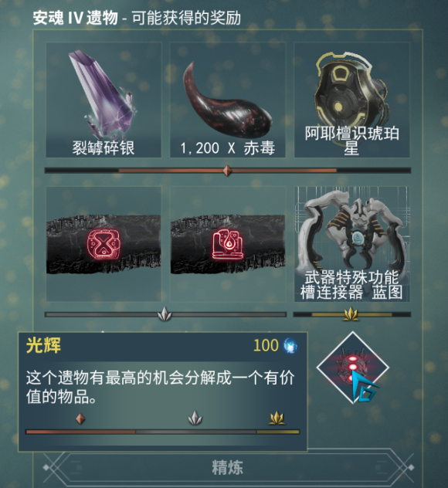Click the red hourglass glyph reward
Viewport: 448px width, 488px height.
(x=104, y=244)
